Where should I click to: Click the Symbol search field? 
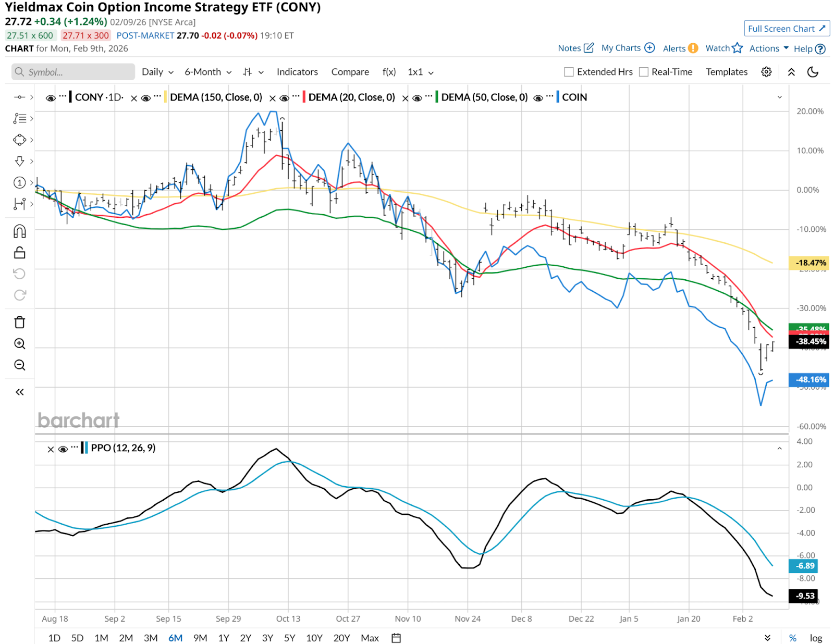pyautogui.click(x=73, y=72)
